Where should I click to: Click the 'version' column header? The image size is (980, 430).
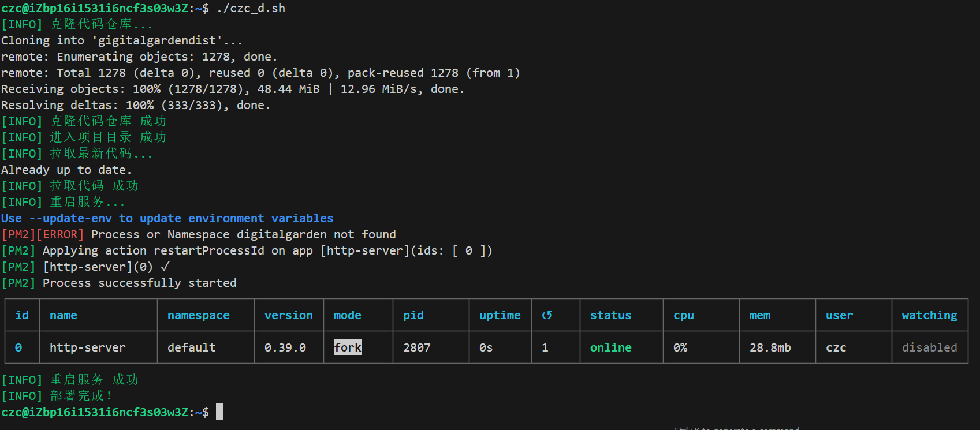pyautogui.click(x=289, y=315)
